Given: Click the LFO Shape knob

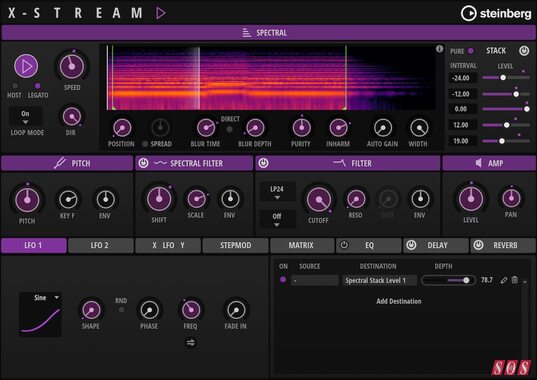Looking at the screenshot, I should [x=91, y=310].
